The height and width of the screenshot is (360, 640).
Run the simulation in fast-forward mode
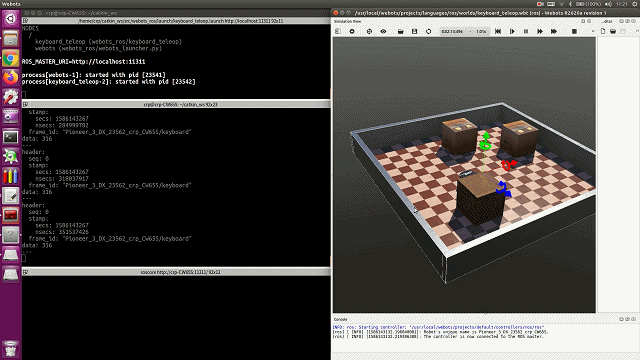pyautogui.click(x=540, y=31)
